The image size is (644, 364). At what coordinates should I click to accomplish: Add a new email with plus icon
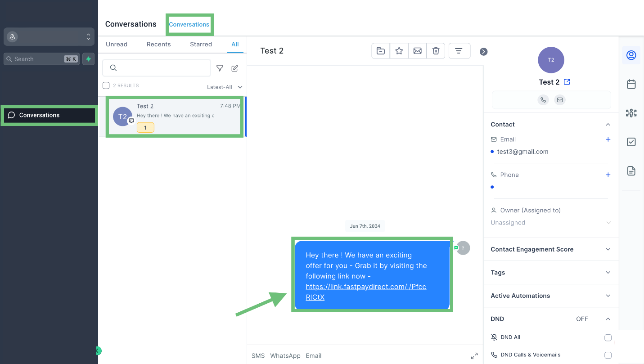pos(608,139)
